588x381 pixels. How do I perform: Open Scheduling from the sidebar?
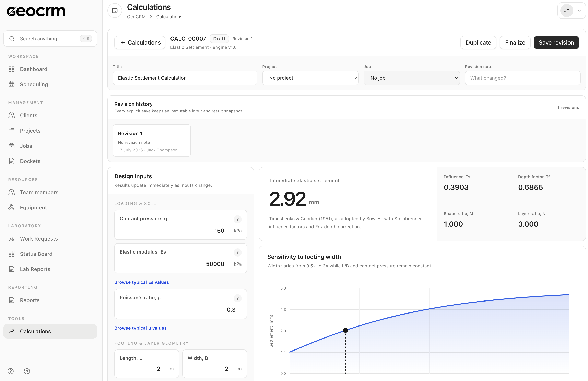50,84
